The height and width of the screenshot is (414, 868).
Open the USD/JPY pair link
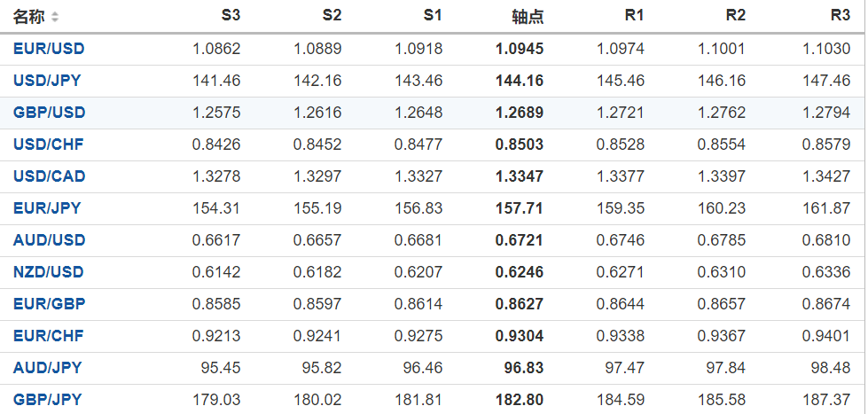(47, 81)
